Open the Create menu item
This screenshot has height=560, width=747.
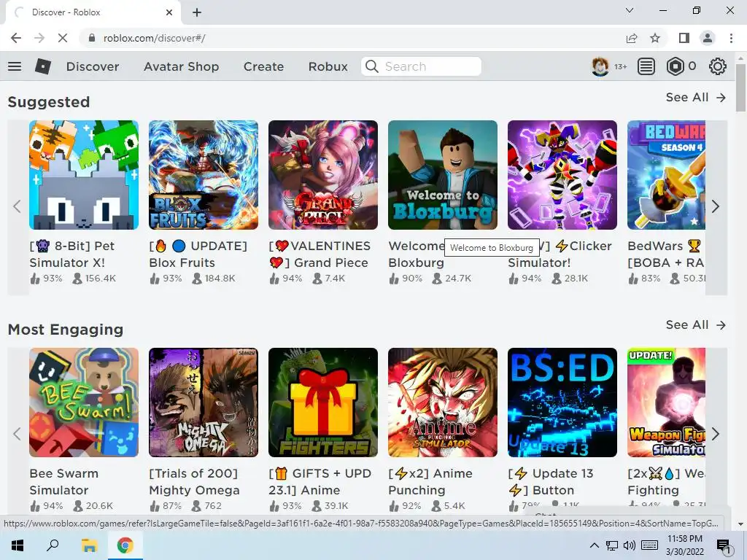click(x=263, y=66)
